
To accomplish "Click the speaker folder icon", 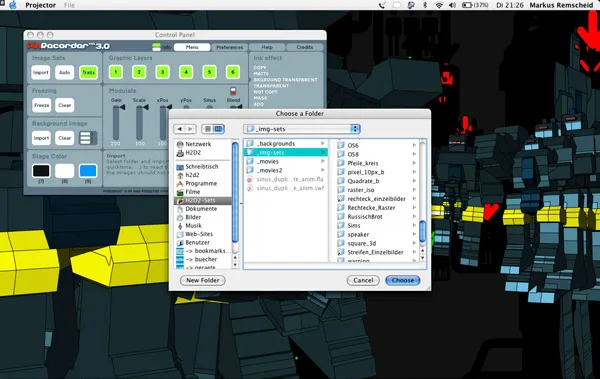I will pos(341,234).
